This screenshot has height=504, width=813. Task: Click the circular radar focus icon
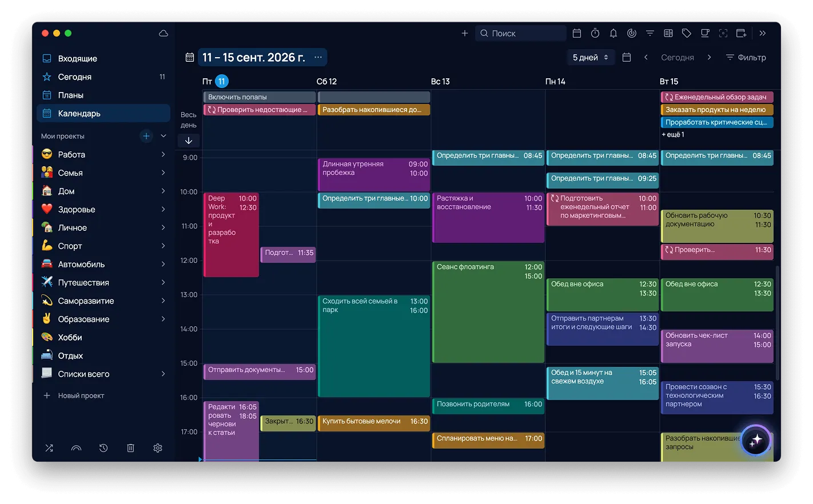632,33
